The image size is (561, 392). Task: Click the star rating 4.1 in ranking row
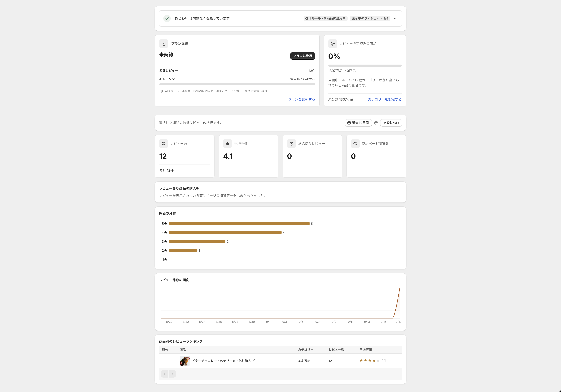tap(372, 361)
